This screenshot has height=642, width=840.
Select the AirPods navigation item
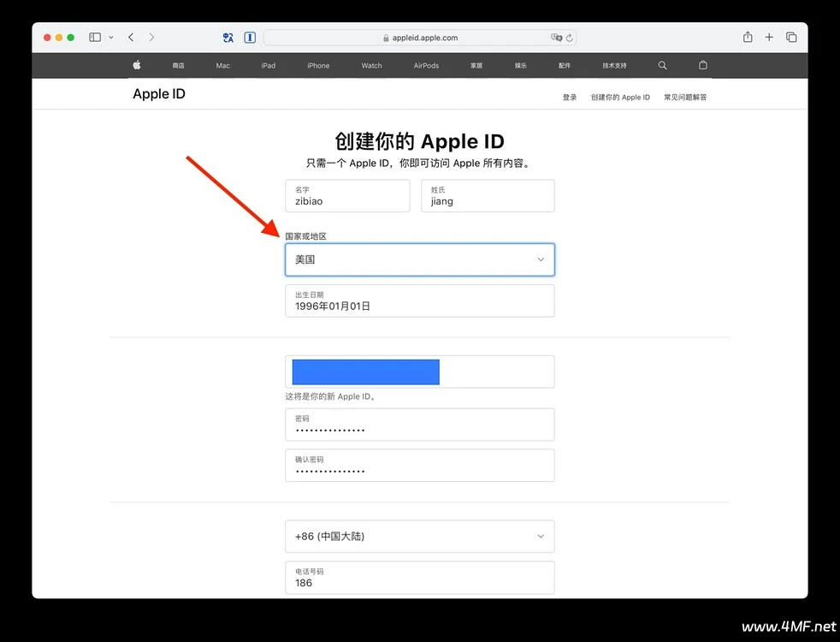click(426, 66)
